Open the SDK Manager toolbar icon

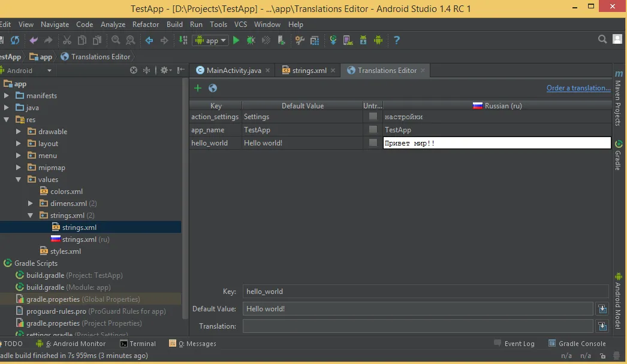[363, 40]
